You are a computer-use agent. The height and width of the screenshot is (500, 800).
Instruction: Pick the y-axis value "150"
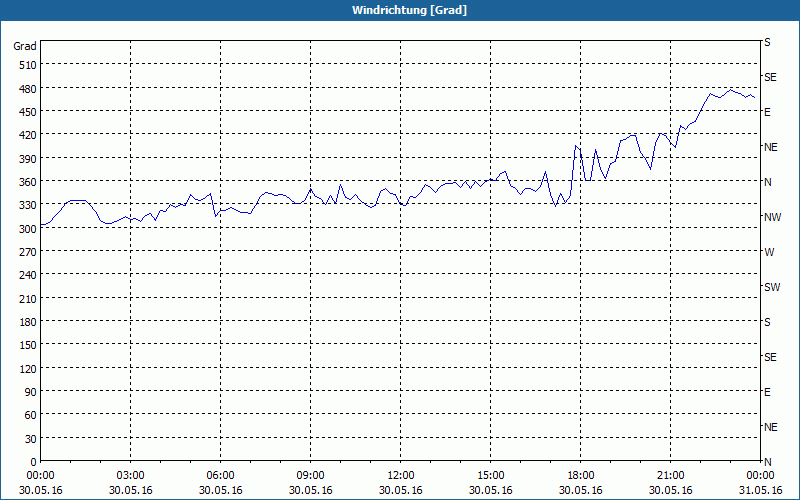tap(28, 345)
